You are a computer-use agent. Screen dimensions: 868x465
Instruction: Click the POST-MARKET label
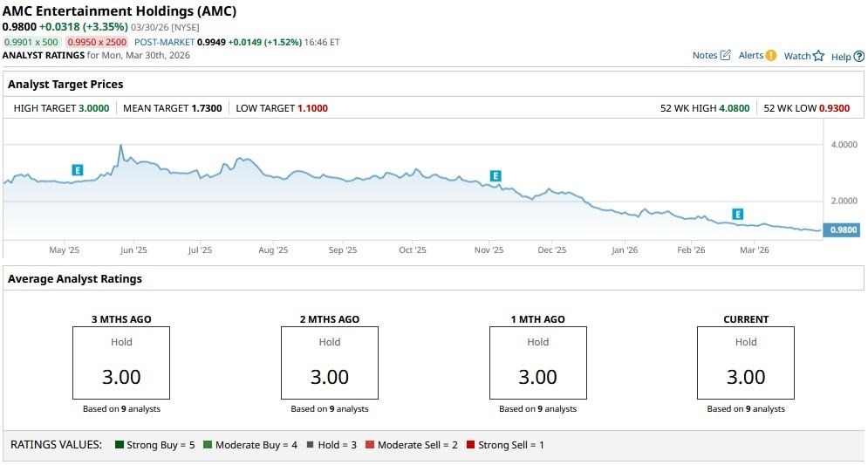(164, 42)
